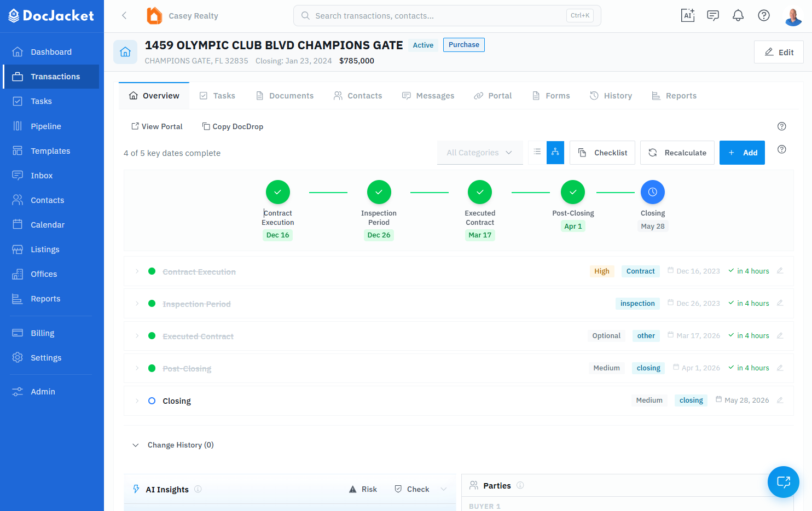Click the View Portal link
Image resolution: width=812 pixels, height=511 pixels.
tap(157, 126)
